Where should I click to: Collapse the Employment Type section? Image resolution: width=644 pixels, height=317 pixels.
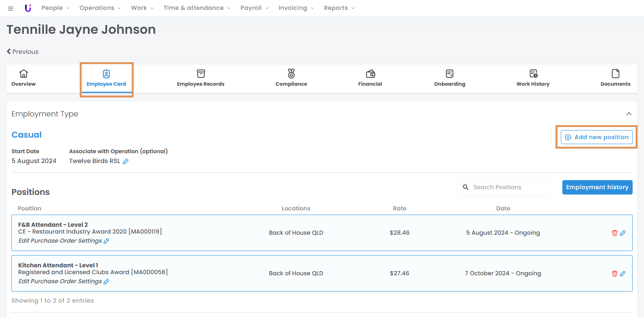click(x=629, y=114)
